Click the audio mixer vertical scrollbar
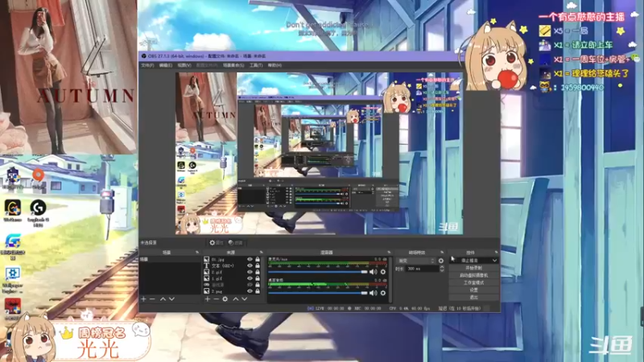Viewport: 644px width, 362px height. point(390,279)
